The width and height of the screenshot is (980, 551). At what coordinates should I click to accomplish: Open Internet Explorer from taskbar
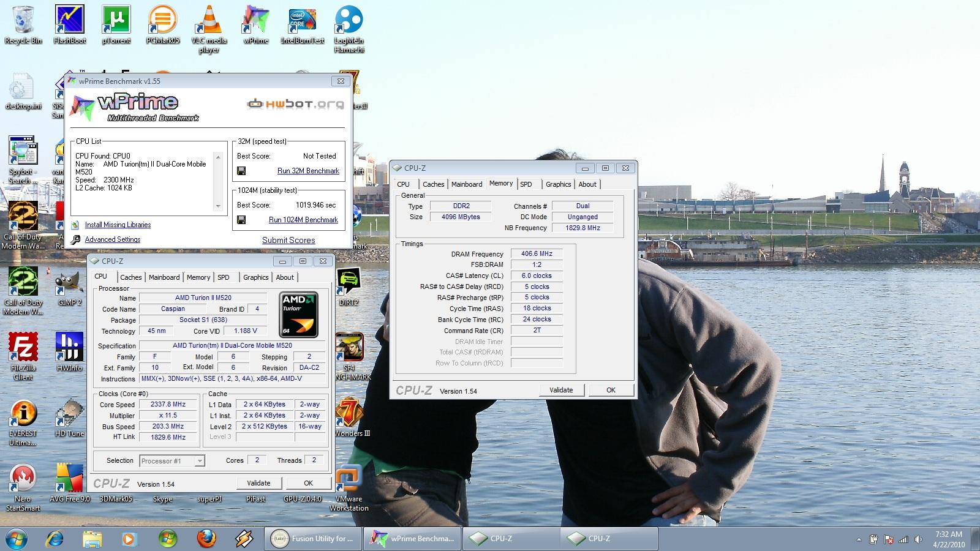(x=55, y=539)
